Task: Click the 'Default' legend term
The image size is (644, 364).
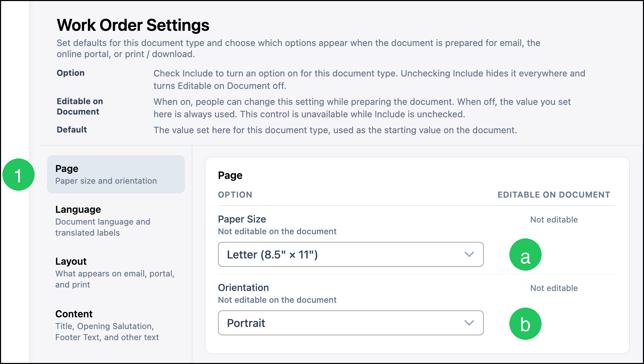Action: (72, 130)
